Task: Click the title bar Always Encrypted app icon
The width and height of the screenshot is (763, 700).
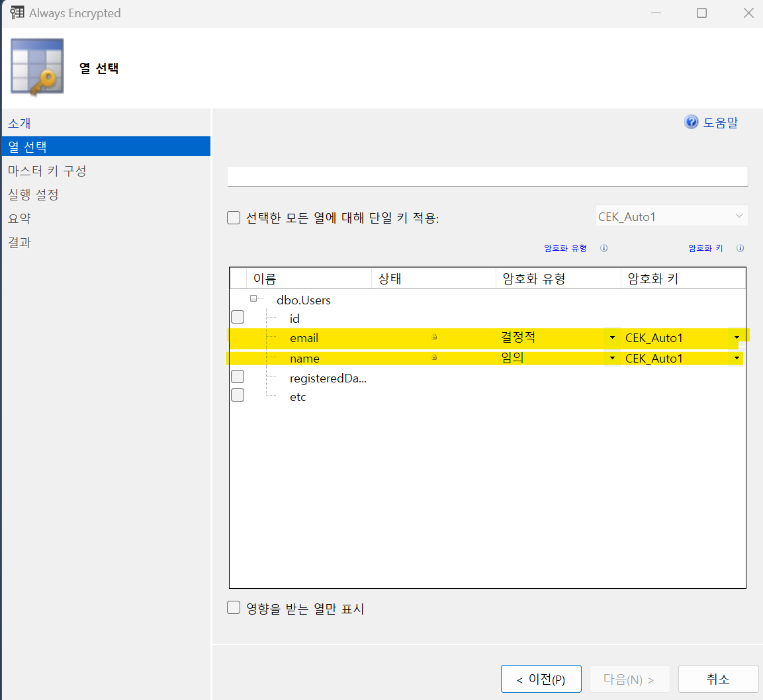Action: (x=17, y=13)
